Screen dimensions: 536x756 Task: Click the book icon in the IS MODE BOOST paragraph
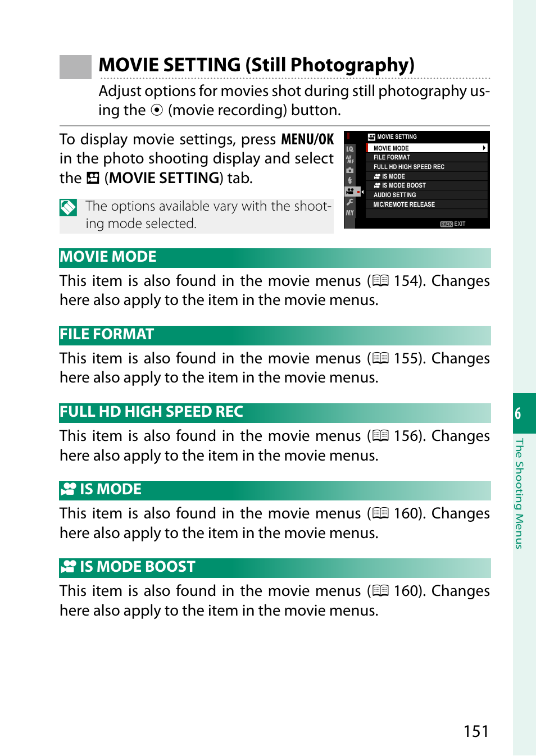tap(381, 591)
